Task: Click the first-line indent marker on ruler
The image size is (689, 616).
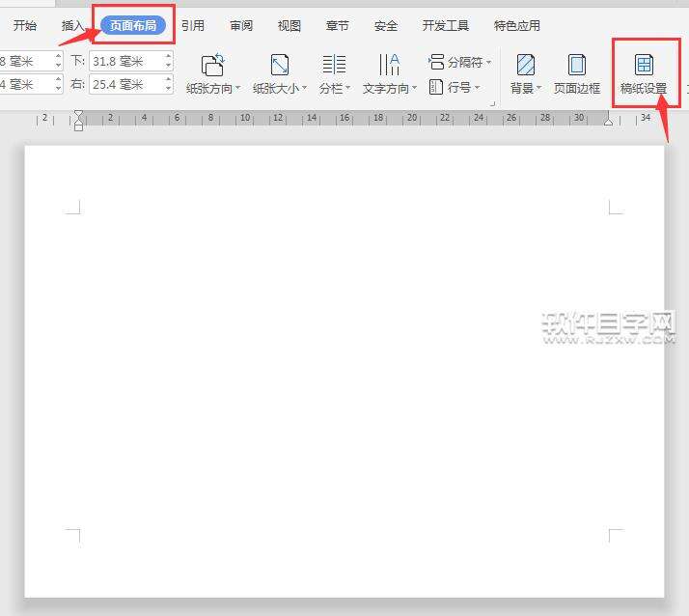Action: point(78,113)
